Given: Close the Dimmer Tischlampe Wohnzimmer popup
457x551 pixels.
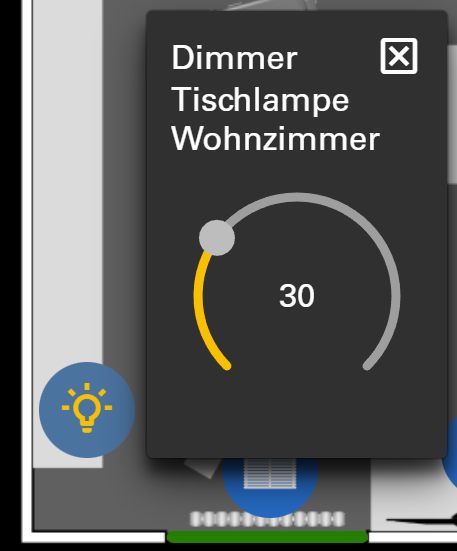Looking at the screenshot, I should tap(399, 56).
